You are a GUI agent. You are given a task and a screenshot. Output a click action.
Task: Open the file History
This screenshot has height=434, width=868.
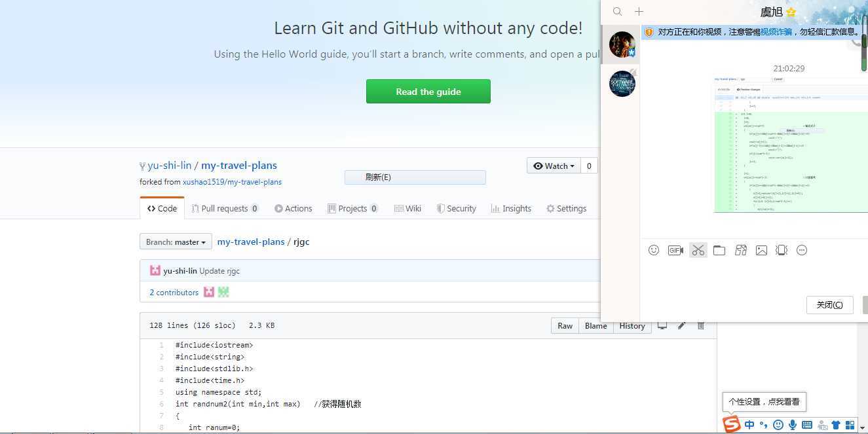point(632,326)
